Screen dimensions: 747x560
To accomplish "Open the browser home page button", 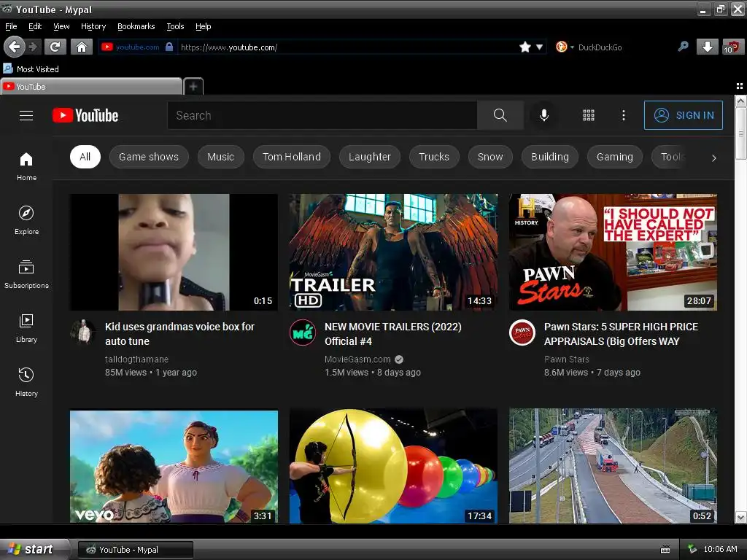I will 82,47.
